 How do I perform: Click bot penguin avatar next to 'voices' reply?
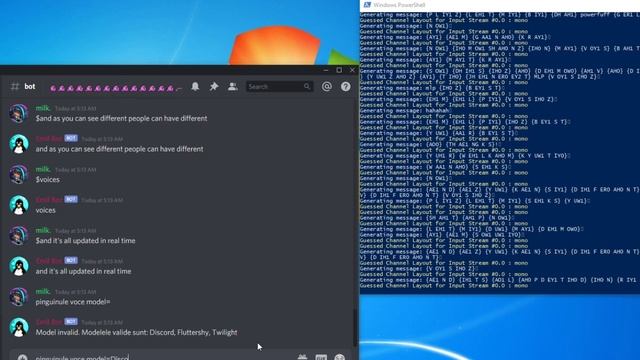point(19,205)
